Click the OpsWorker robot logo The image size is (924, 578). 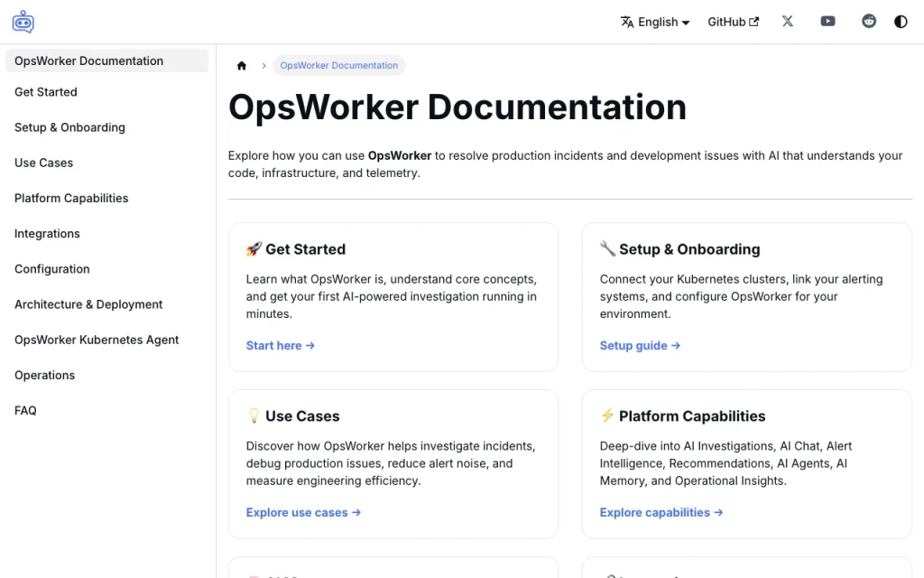[23, 22]
